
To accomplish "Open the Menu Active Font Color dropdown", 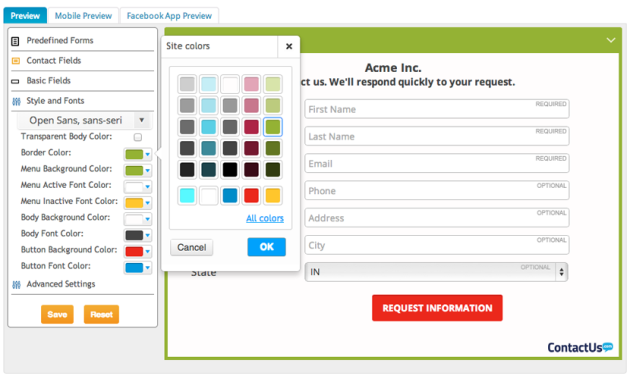I will pyautogui.click(x=138, y=187).
